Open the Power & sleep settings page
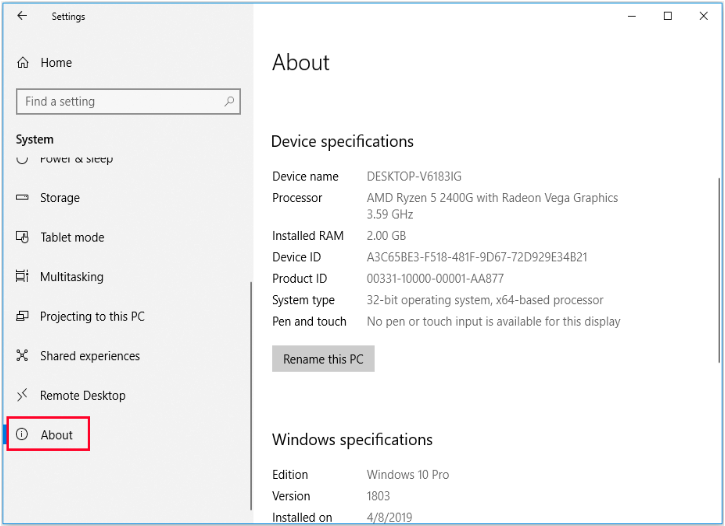 (x=76, y=159)
